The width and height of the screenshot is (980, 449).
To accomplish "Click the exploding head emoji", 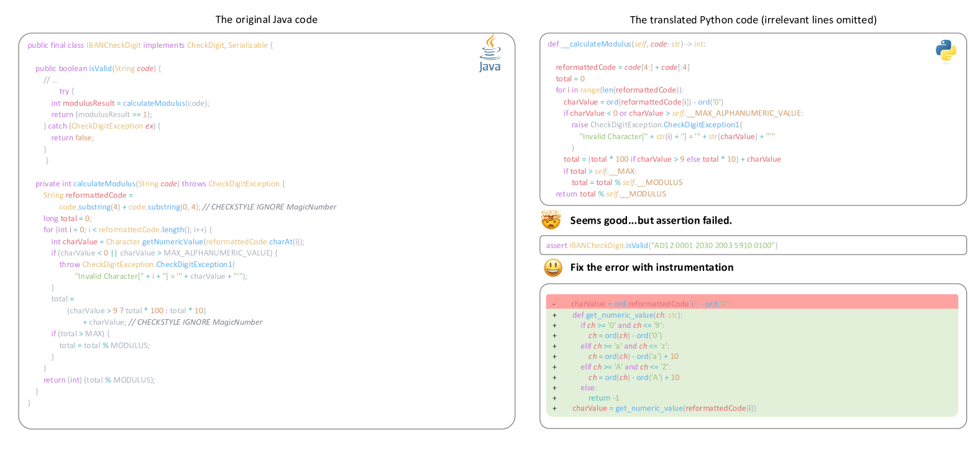I will [x=551, y=220].
